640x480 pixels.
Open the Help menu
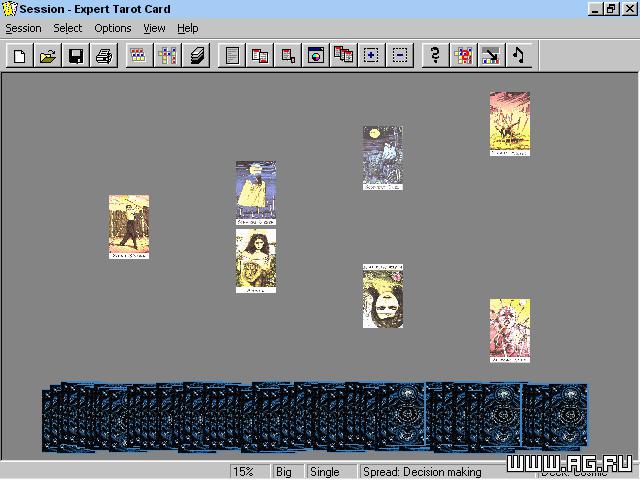pos(187,28)
